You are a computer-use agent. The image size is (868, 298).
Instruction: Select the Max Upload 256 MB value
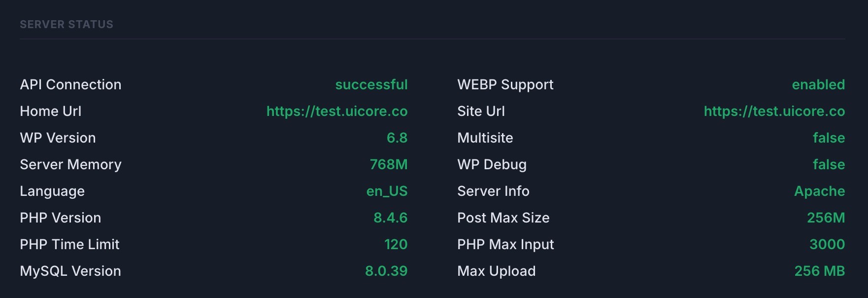(x=820, y=271)
